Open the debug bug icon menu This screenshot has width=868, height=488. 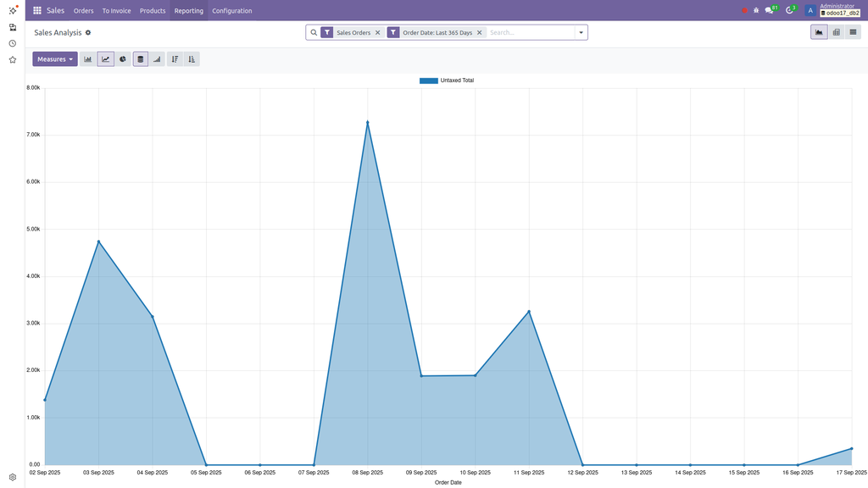[x=756, y=11]
